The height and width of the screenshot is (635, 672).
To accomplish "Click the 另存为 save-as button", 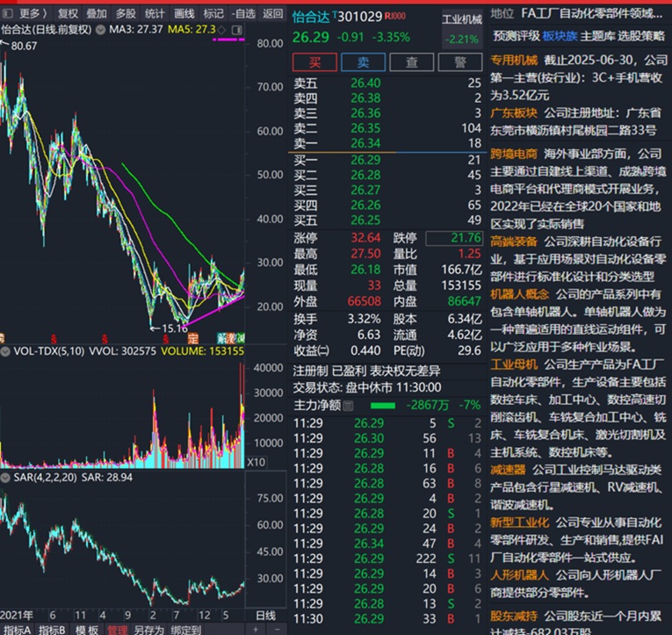I will 148,630.
